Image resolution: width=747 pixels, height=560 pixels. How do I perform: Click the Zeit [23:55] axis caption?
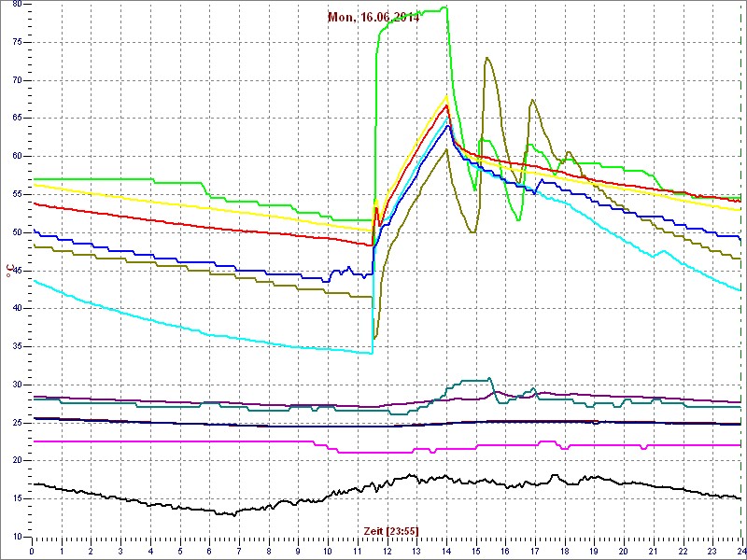click(391, 530)
